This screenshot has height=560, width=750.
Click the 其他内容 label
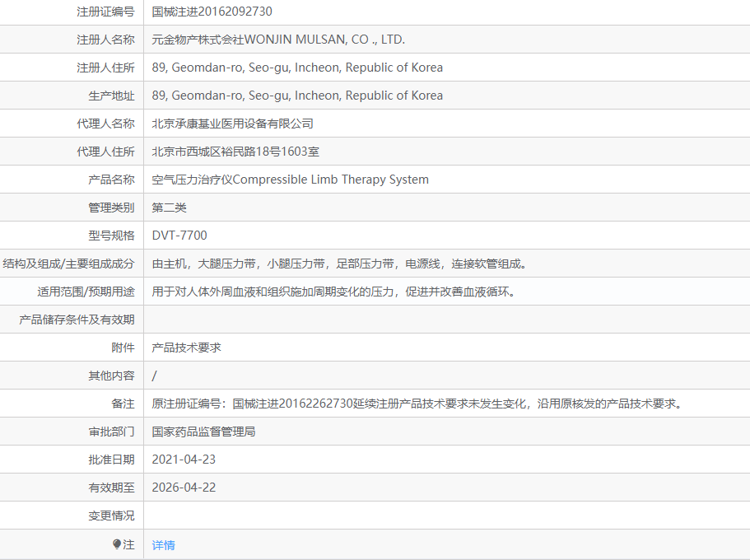click(x=111, y=376)
